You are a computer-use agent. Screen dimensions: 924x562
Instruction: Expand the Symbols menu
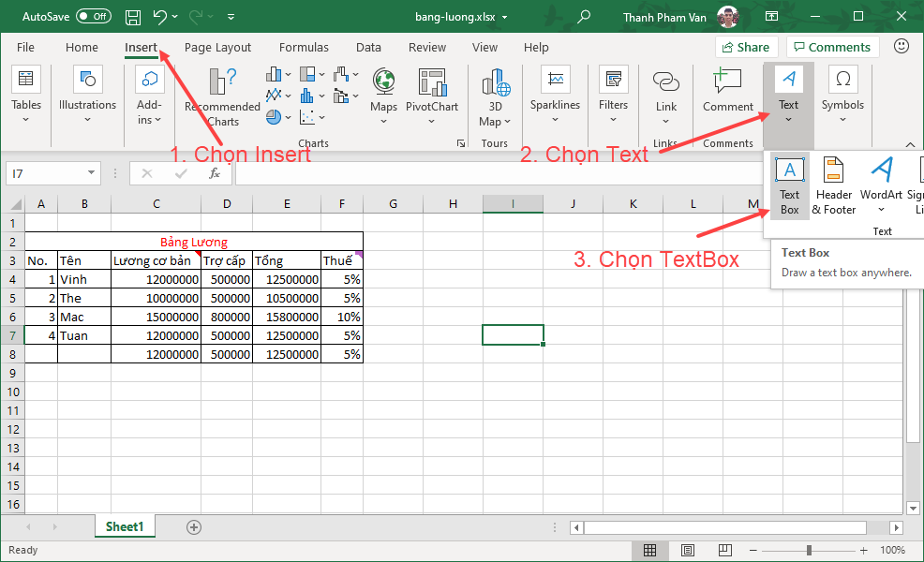842,95
